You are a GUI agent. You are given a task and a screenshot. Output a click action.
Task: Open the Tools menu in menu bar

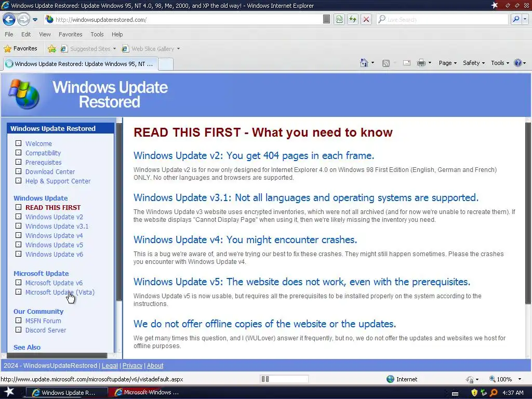click(97, 34)
